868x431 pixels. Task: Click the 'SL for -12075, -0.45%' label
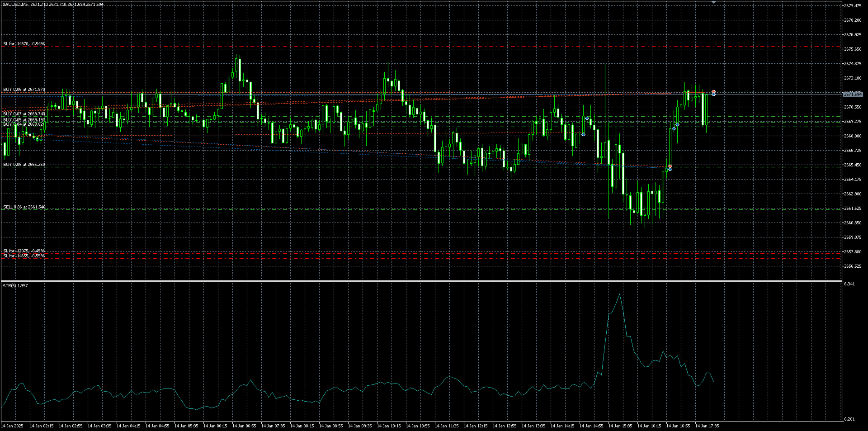click(x=24, y=251)
